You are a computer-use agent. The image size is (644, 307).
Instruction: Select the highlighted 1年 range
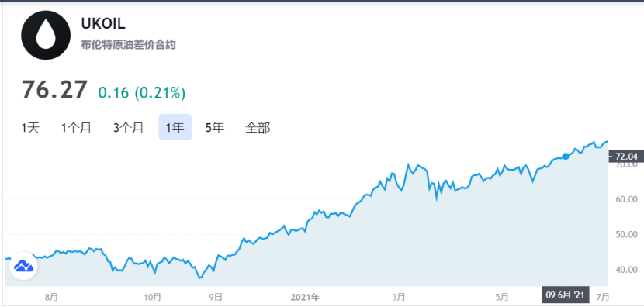[175, 127]
